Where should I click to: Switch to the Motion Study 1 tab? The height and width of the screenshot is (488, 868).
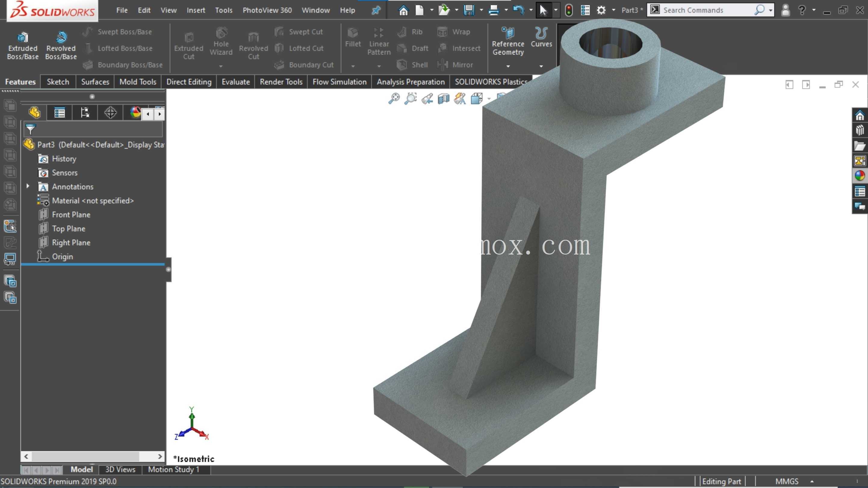[x=174, y=469]
